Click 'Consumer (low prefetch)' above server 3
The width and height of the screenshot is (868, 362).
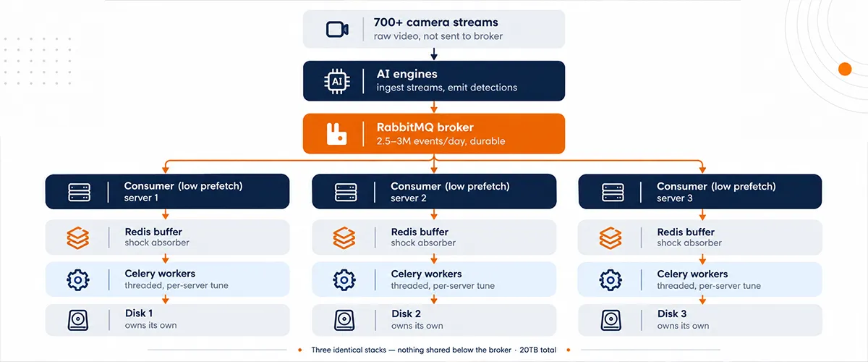pyautogui.click(x=716, y=186)
